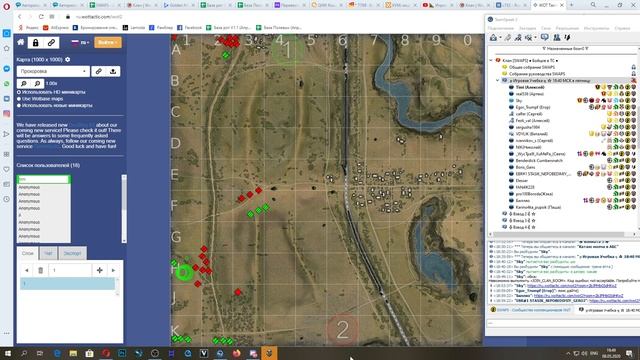Collapse the Игровая Учебка channel

498,80
